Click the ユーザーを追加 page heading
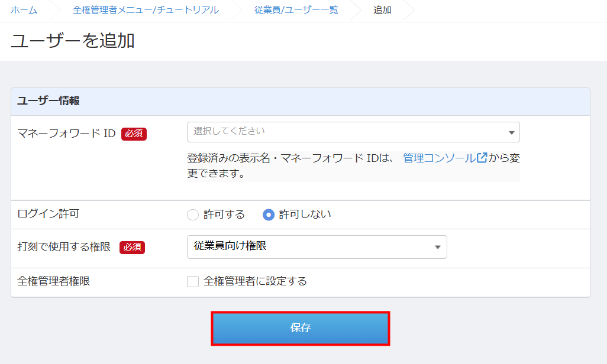The width and height of the screenshot is (607, 364). click(73, 41)
